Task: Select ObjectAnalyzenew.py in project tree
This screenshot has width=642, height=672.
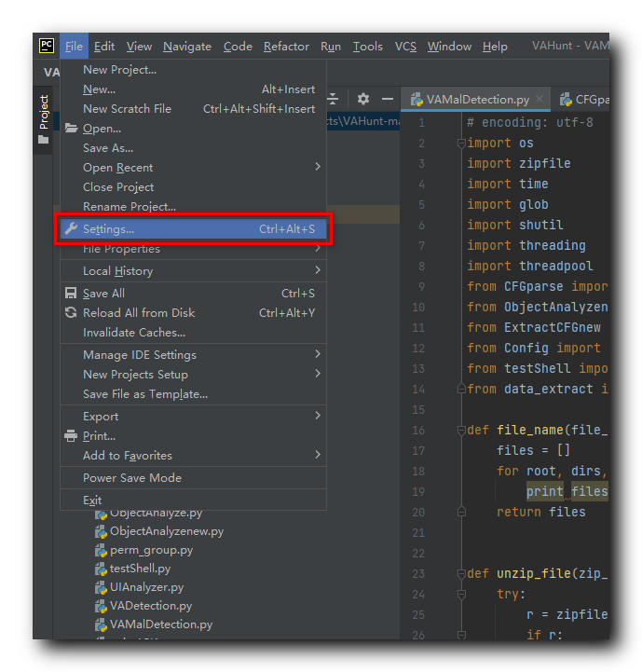Action: coord(167,531)
